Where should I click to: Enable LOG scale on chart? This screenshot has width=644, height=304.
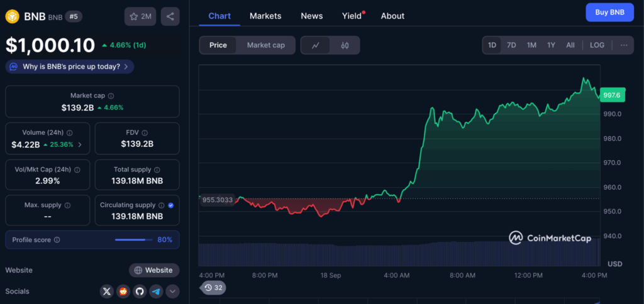(597, 45)
